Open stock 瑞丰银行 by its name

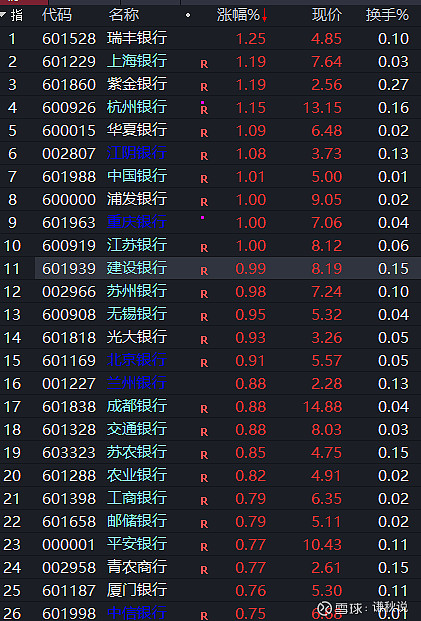pos(137,38)
